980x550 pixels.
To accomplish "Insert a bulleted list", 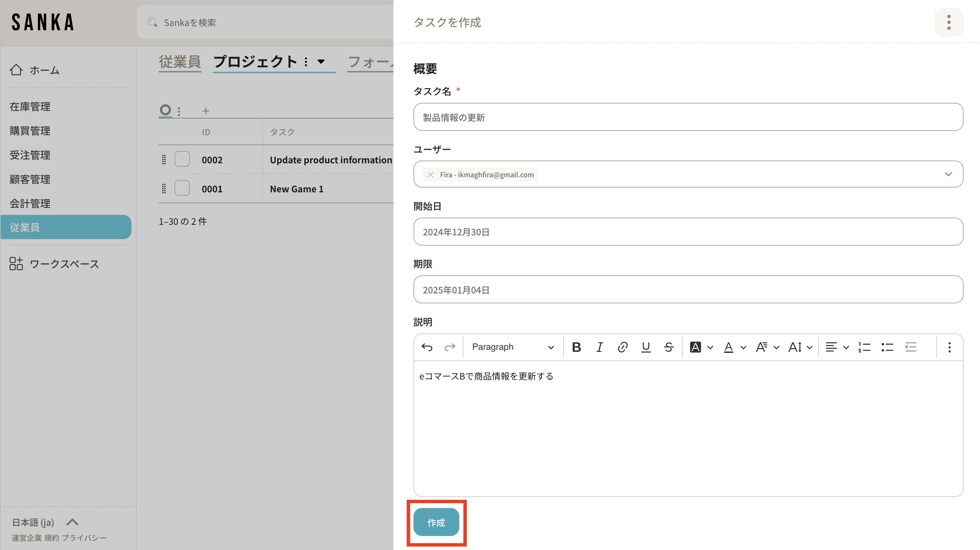I will coord(887,347).
